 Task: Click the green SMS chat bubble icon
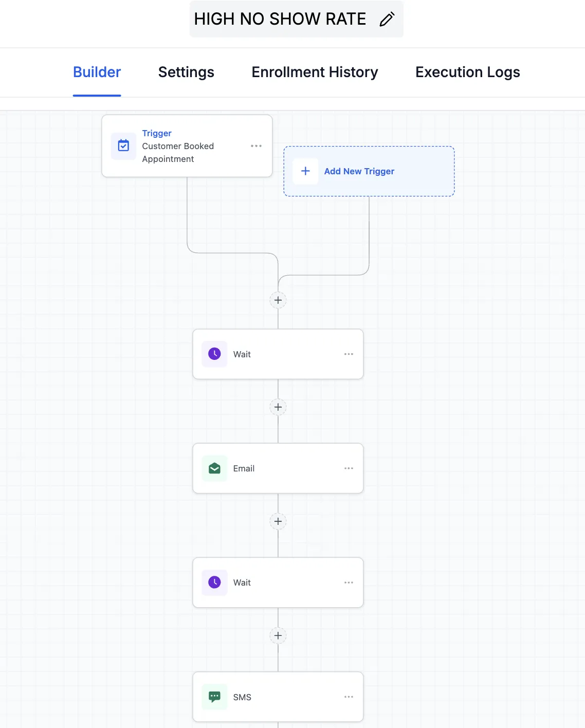[214, 697]
